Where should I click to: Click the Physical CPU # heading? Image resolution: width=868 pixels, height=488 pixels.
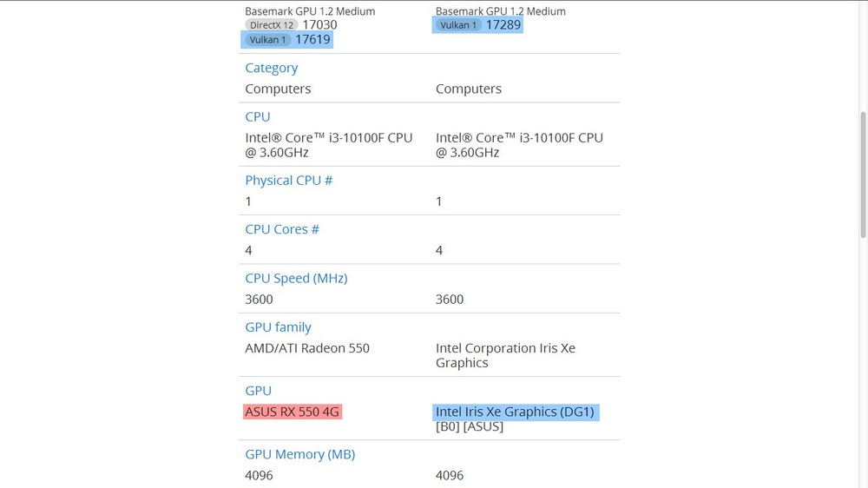click(288, 181)
